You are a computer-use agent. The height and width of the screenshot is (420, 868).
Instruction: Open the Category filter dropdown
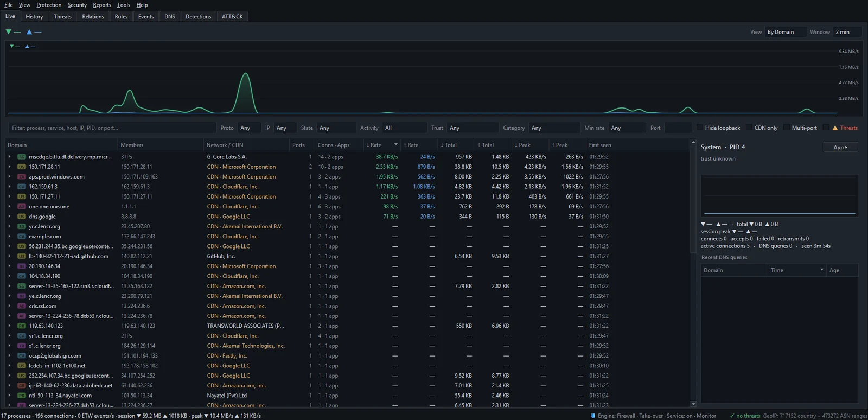(554, 128)
